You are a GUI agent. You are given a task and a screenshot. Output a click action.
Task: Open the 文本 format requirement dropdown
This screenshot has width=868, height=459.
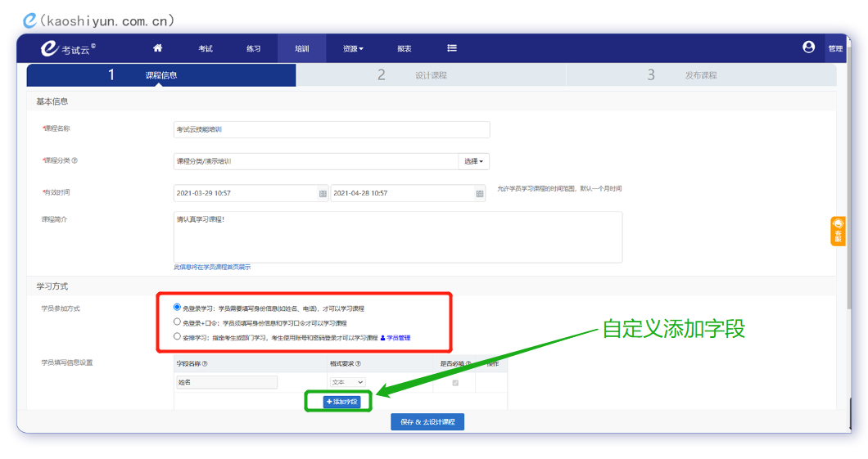(347, 382)
